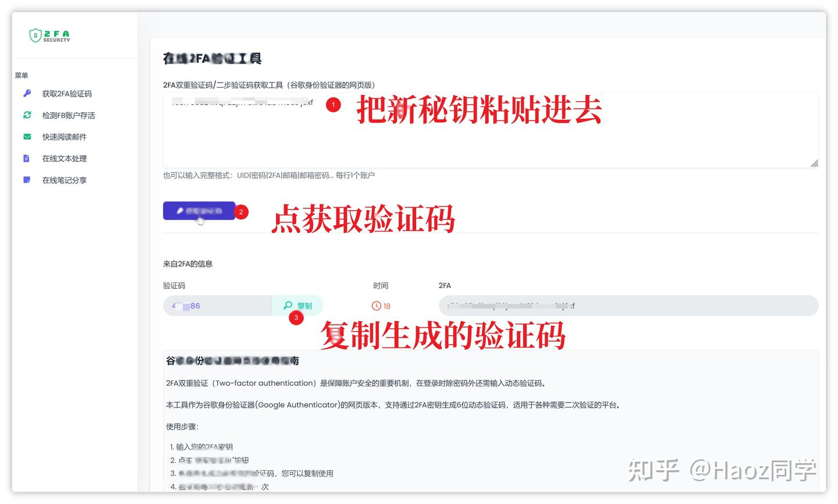
Task: Open the 在线笔记分享 menu item
Action: (x=65, y=180)
